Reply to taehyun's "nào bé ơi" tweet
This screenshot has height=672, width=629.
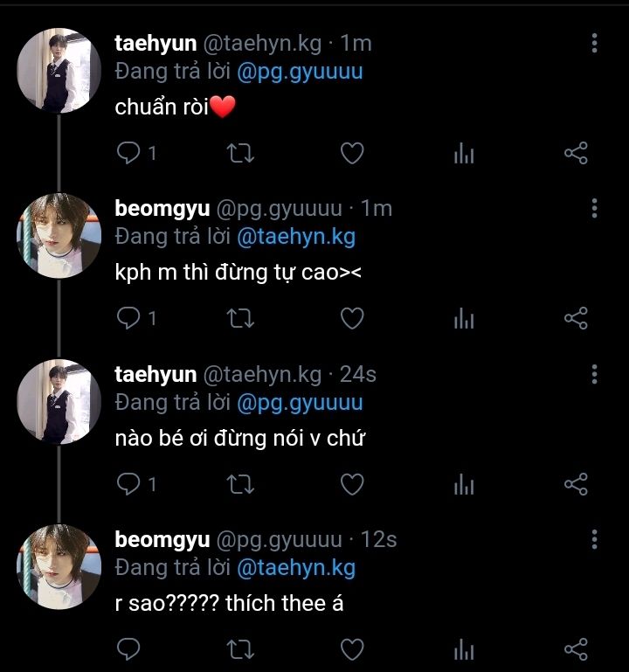(x=129, y=484)
